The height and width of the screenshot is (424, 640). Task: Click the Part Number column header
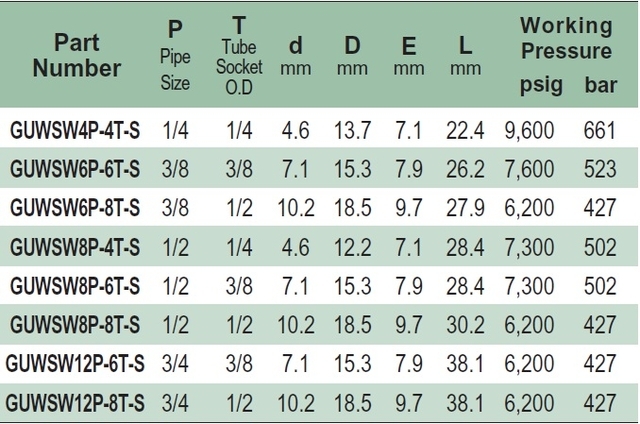pyautogui.click(x=77, y=55)
